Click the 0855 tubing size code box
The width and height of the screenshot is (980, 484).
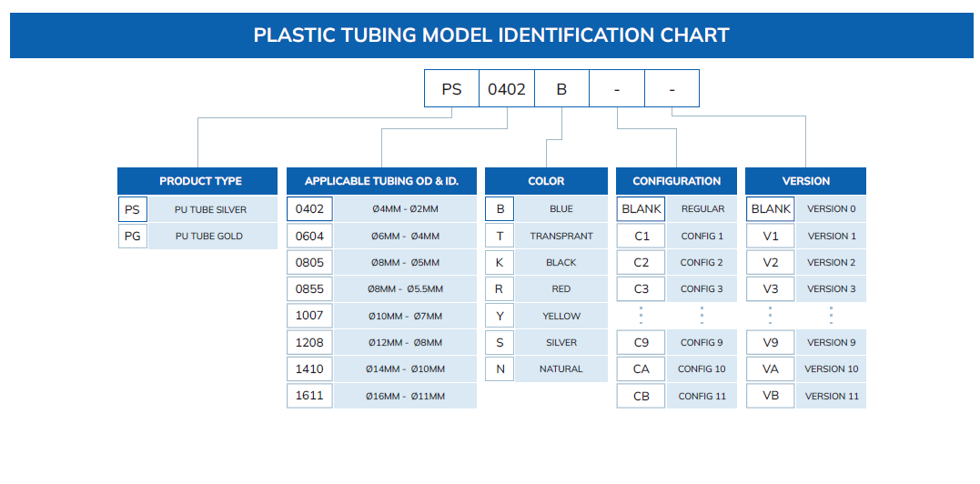309,289
